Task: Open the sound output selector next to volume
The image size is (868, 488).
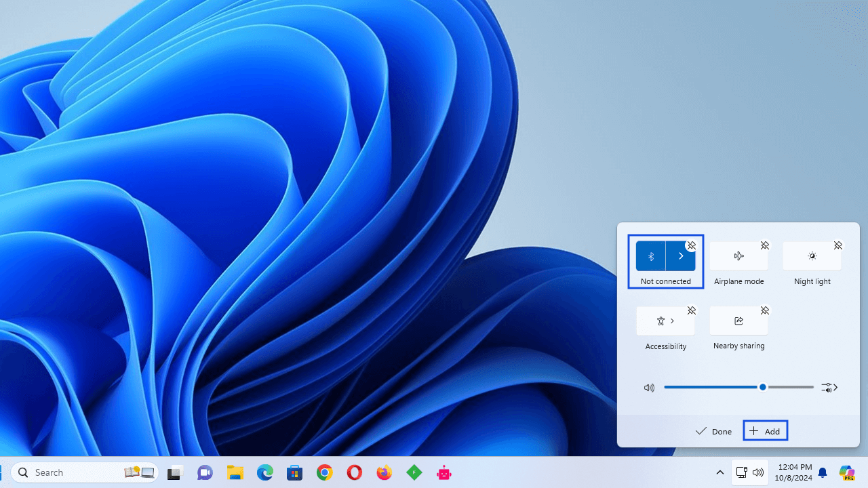Action: pyautogui.click(x=829, y=388)
